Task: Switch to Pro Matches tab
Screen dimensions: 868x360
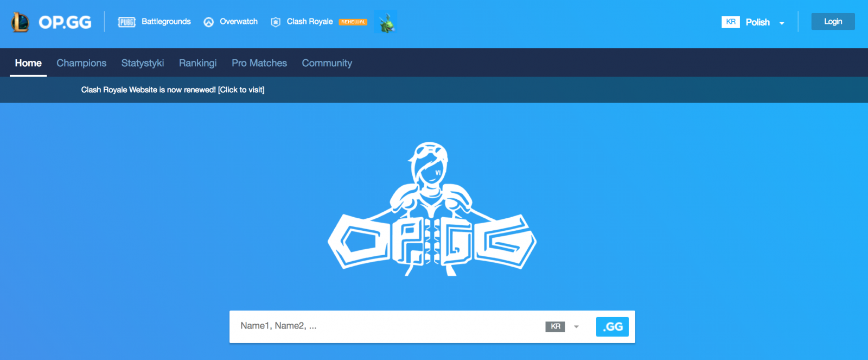Action: point(259,63)
